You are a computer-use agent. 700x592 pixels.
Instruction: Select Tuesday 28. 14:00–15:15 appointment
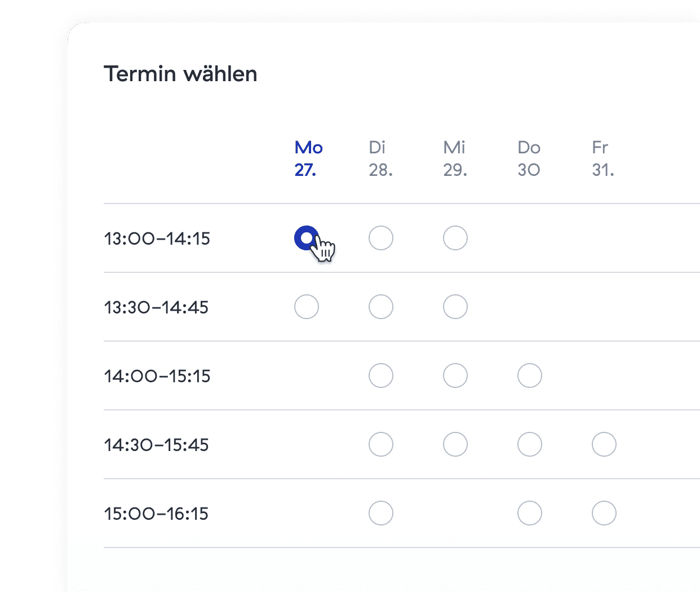(381, 375)
